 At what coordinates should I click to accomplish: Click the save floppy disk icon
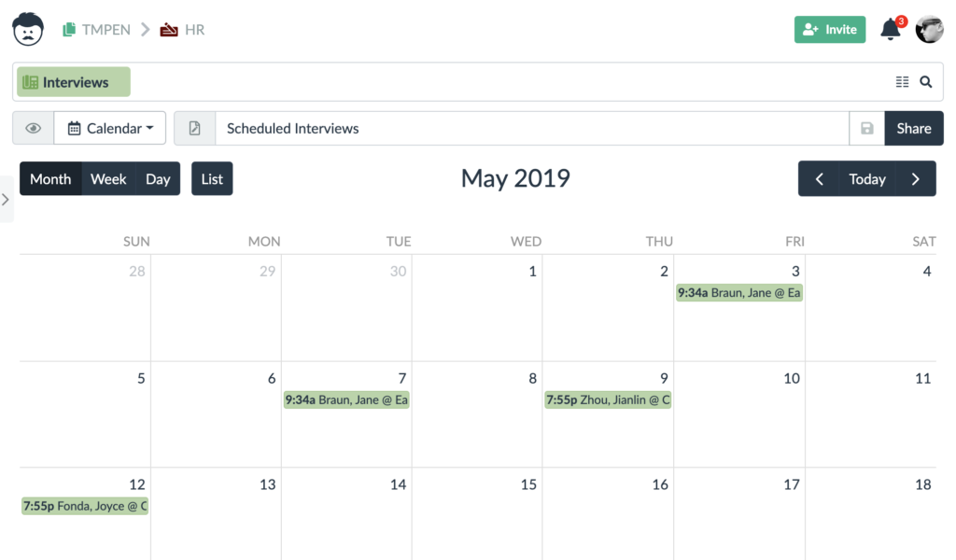(x=866, y=129)
